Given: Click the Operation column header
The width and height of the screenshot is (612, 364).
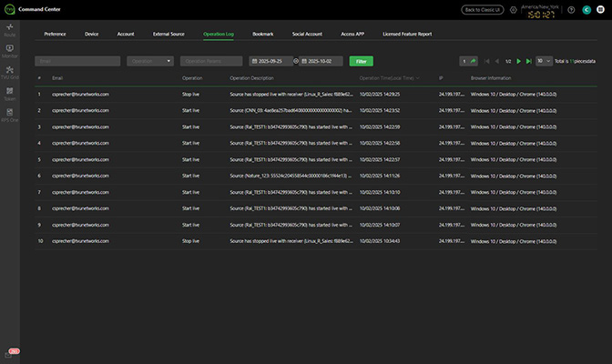Looking at the screenshot, I should point(192,78).
